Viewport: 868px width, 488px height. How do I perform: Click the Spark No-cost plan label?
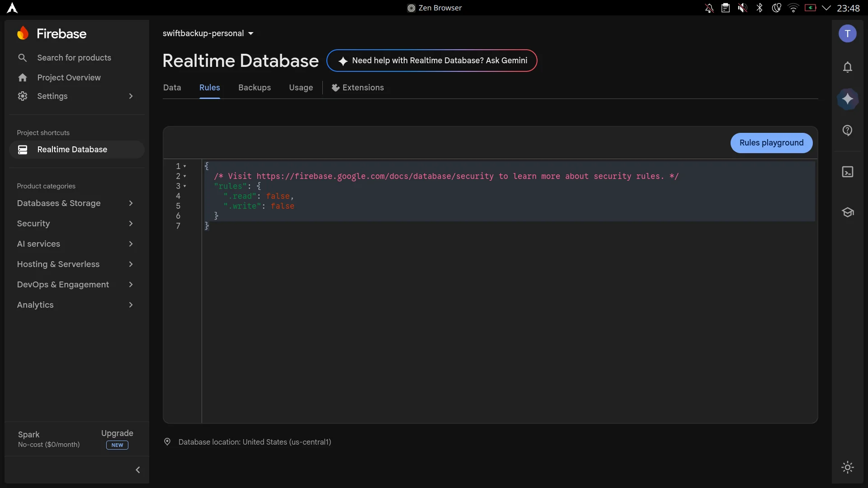49,439
